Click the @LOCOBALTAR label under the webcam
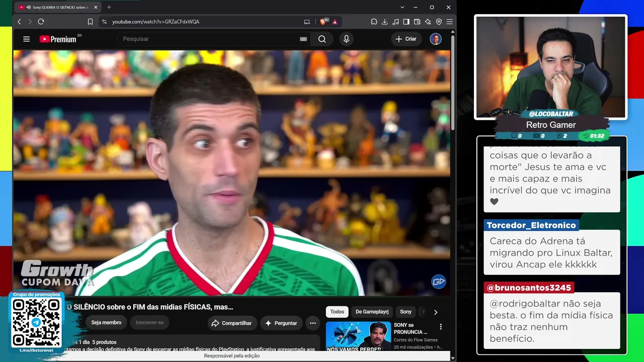644x362 pixels. [551, 114]
